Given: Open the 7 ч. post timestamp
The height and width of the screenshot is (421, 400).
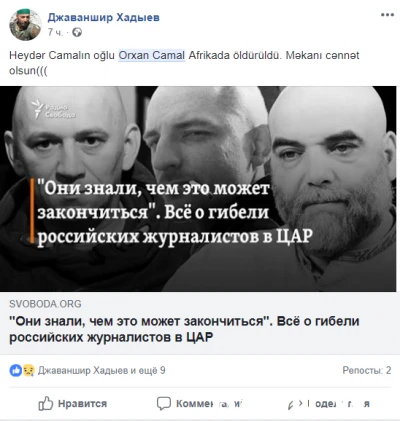Looking at the screenshot, I should pyautogui.click(x=55, y=32).
